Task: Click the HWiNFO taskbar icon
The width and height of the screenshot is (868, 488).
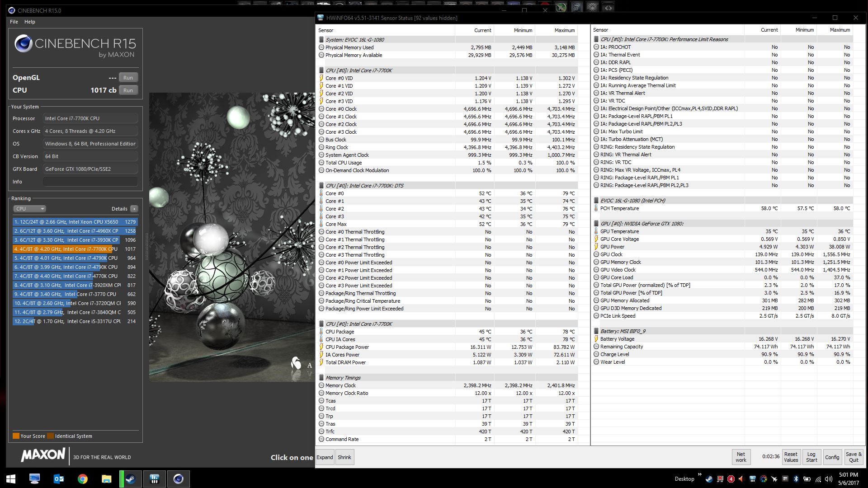Action: [x=154, y=479]
